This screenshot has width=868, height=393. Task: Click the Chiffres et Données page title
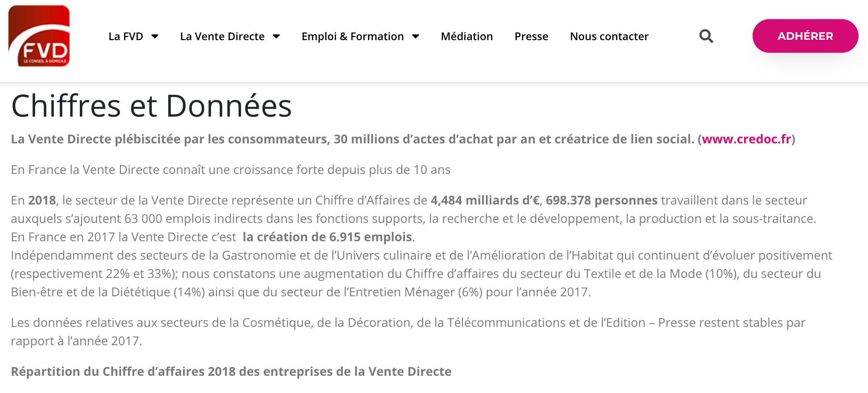click(152, 106)
